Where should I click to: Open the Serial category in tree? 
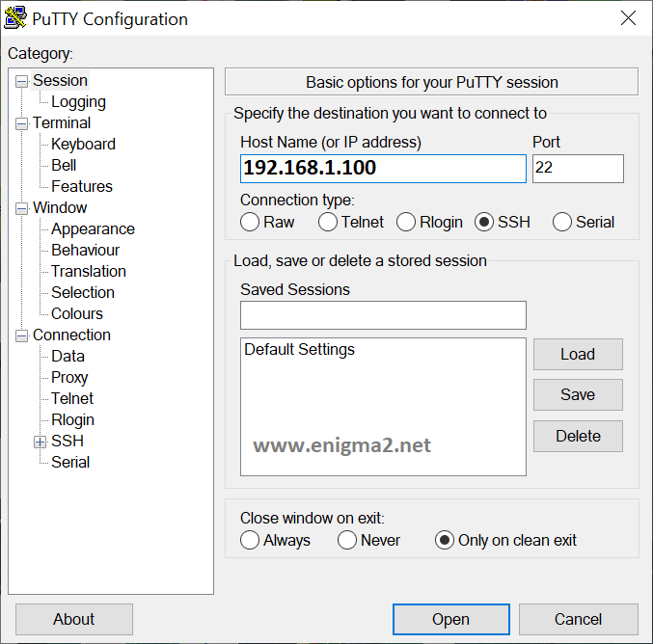pos(70,462)
